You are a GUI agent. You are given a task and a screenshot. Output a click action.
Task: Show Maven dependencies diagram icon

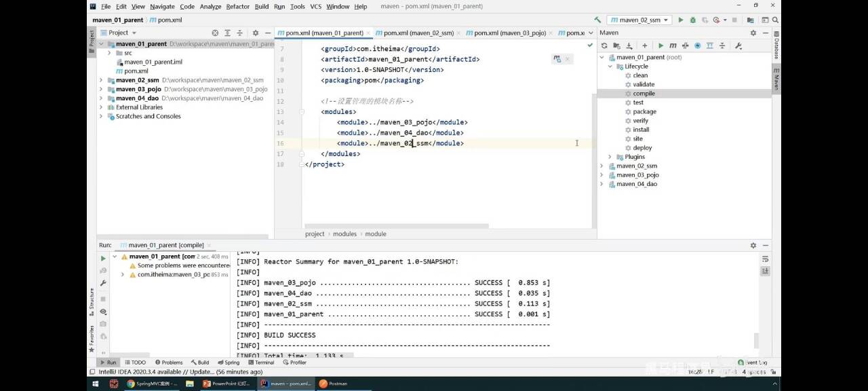tap(709, 45)
